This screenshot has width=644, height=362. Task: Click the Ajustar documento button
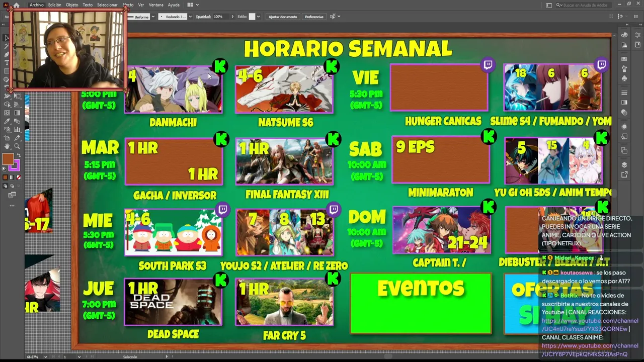pos(283,17)
